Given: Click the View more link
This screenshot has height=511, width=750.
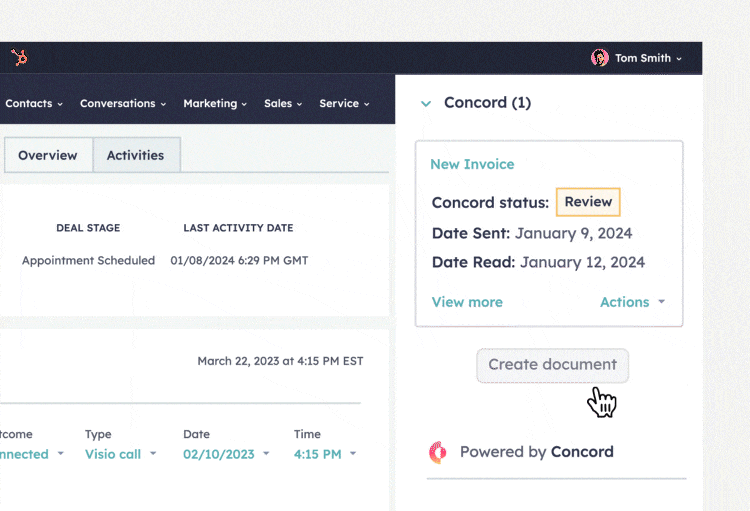Looking at the screenshot, I should [467, 302].
